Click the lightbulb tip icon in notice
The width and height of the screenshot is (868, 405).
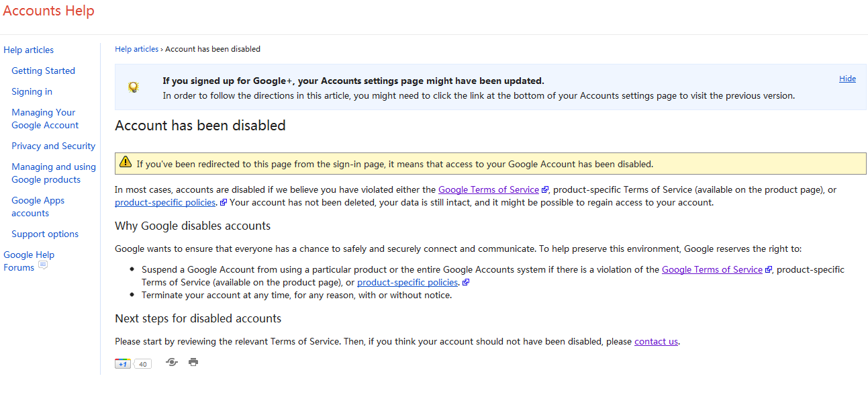134,87
